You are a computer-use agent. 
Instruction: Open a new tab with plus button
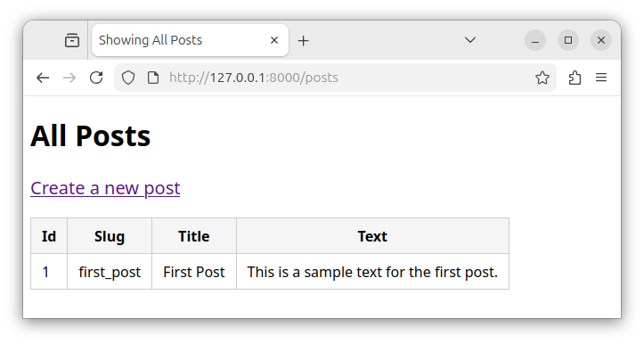tap(303, 40)
